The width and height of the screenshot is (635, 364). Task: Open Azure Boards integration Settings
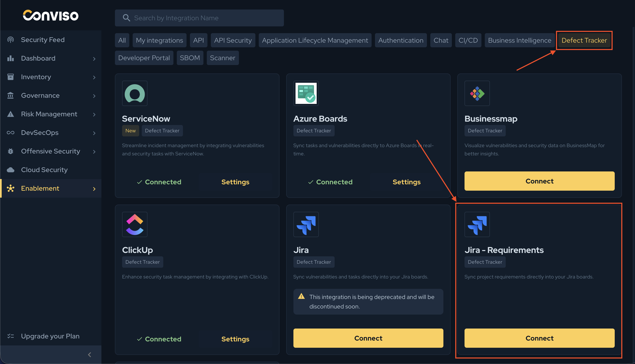[407, 182]
